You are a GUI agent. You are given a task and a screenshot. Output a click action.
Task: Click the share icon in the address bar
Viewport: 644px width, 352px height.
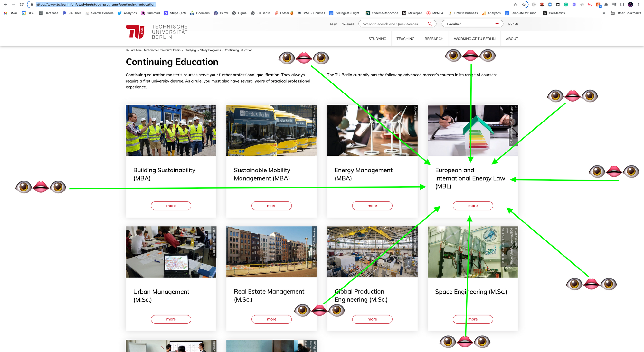[516, 5]
